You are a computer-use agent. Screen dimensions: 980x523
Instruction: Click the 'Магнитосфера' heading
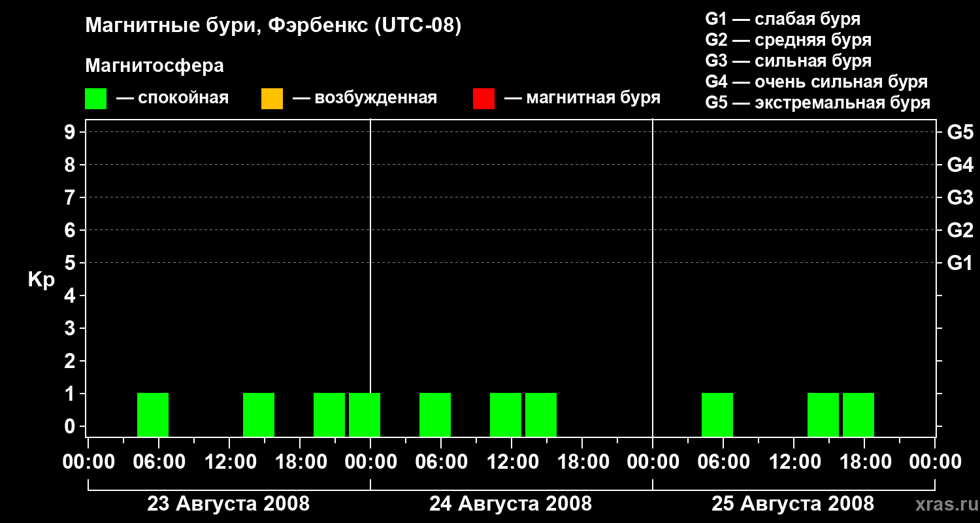pyautogui.click(x=154, y=66)
